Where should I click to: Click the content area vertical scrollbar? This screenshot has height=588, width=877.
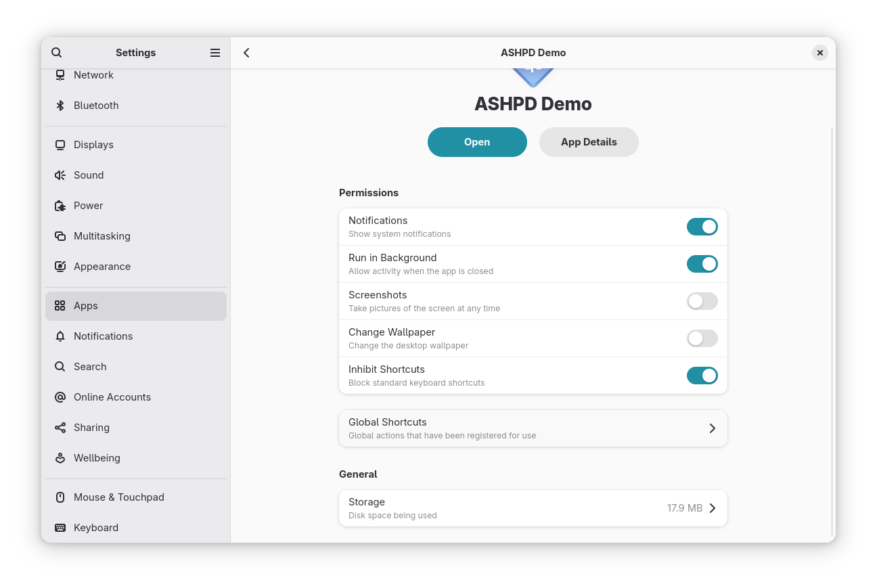coord(832,332)
